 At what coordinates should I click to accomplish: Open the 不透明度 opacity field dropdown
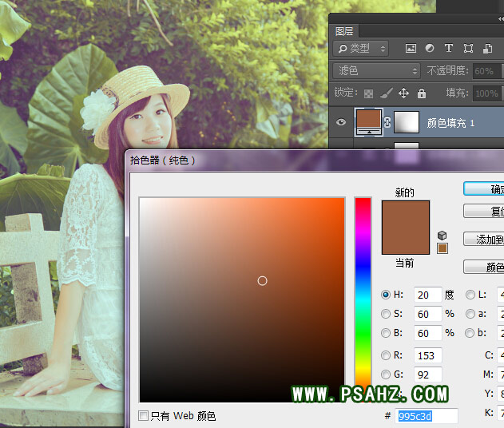500,71
